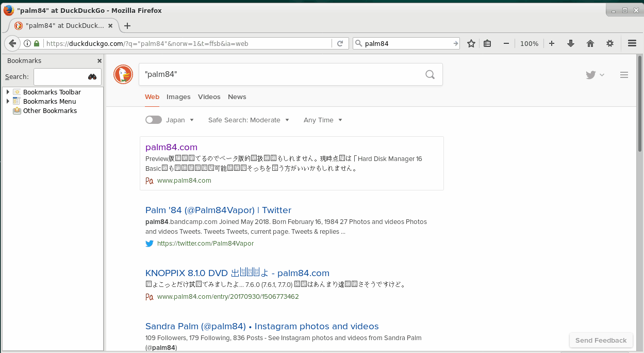This screenshot has width=644, height=353.
Task: Click the search engine magnifier in the Firefox search box
Action: point(358,44)
